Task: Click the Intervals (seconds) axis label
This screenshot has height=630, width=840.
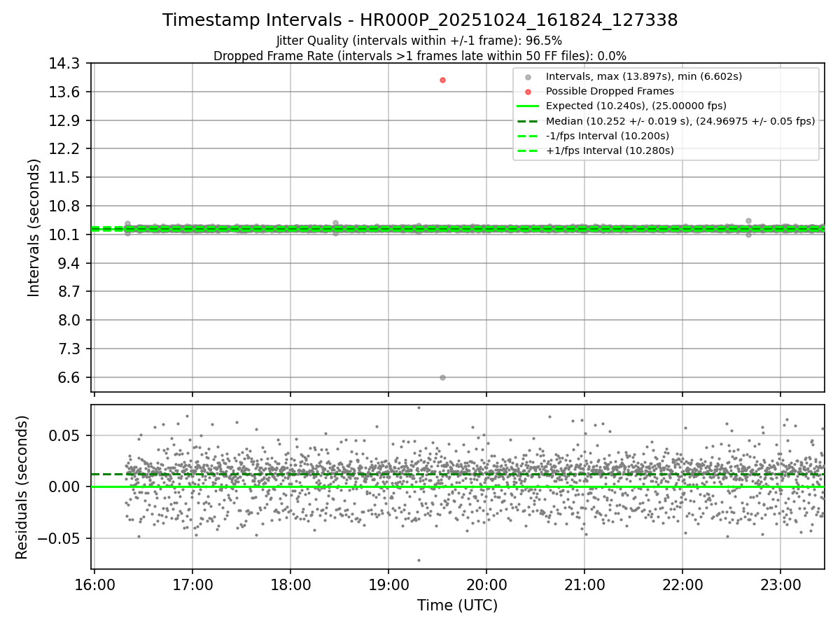Action: [x=34, y=227]
